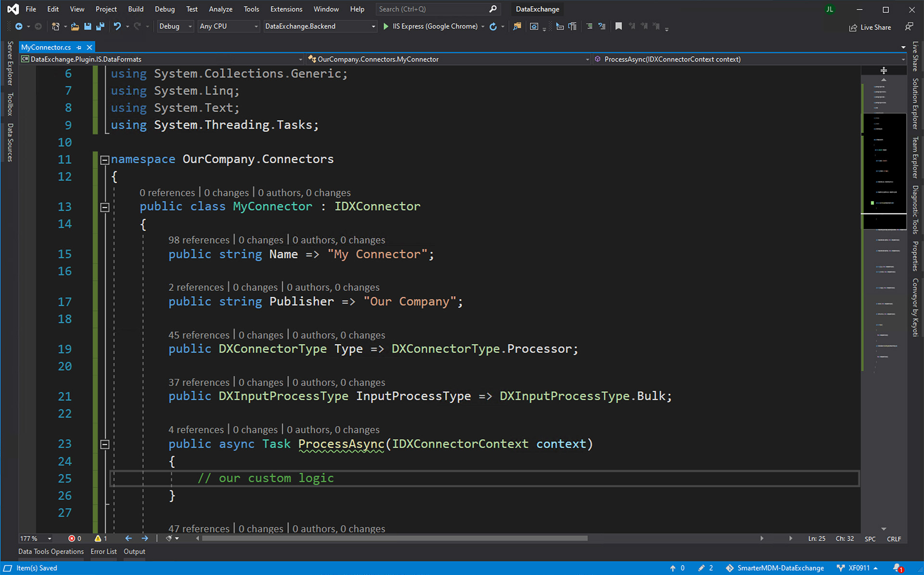
Task: Click warning indicator in editor footer
Action: click(x=101, y=538)
